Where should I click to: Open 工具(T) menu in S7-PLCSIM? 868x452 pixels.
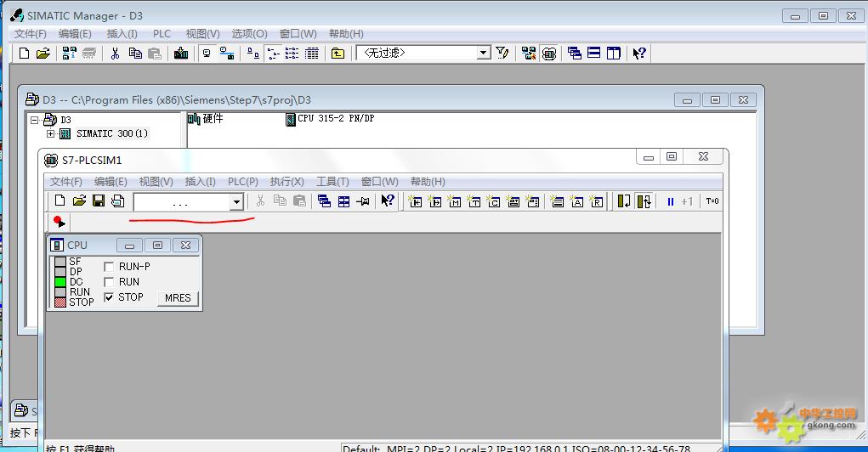pos(332,182)
